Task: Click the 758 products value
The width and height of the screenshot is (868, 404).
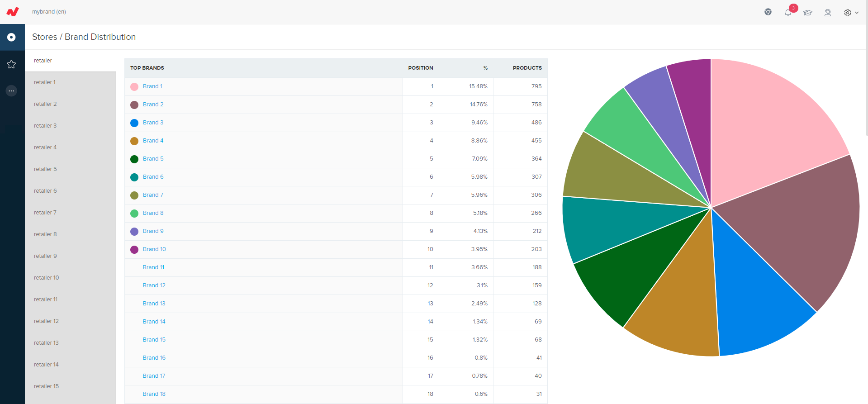Action: (536, 105)
